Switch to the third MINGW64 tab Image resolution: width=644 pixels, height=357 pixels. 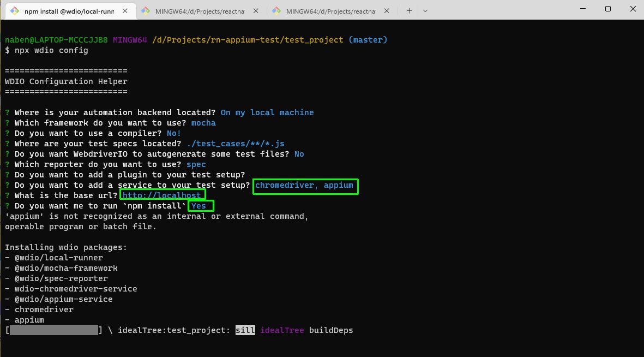[x=330, y=11]
